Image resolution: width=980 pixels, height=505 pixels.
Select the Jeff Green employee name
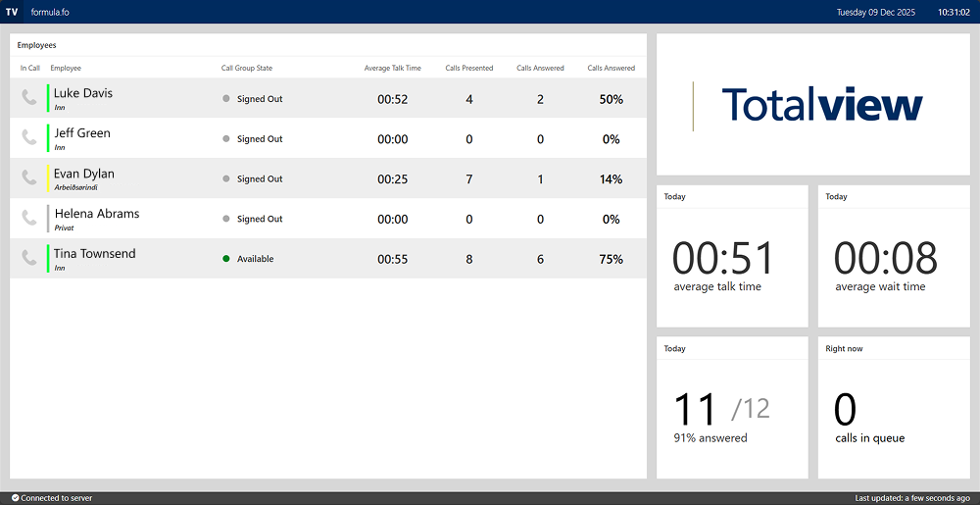coord(82,133)
